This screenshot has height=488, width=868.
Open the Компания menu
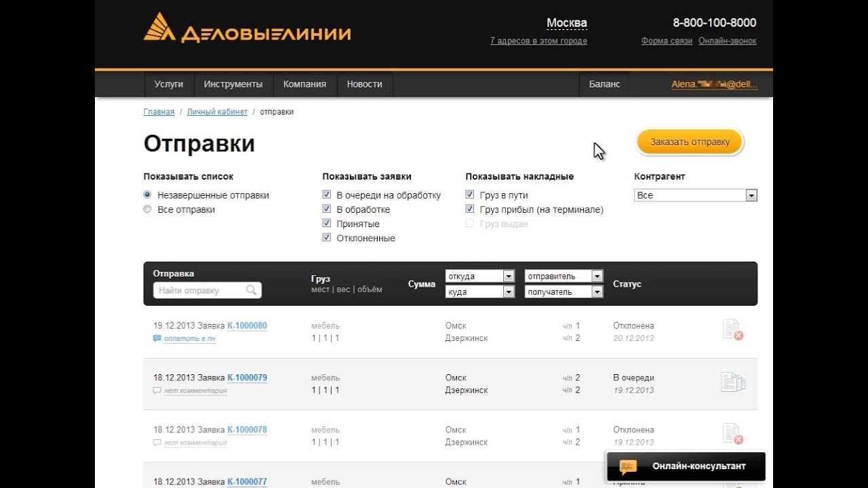coord(304,84)
